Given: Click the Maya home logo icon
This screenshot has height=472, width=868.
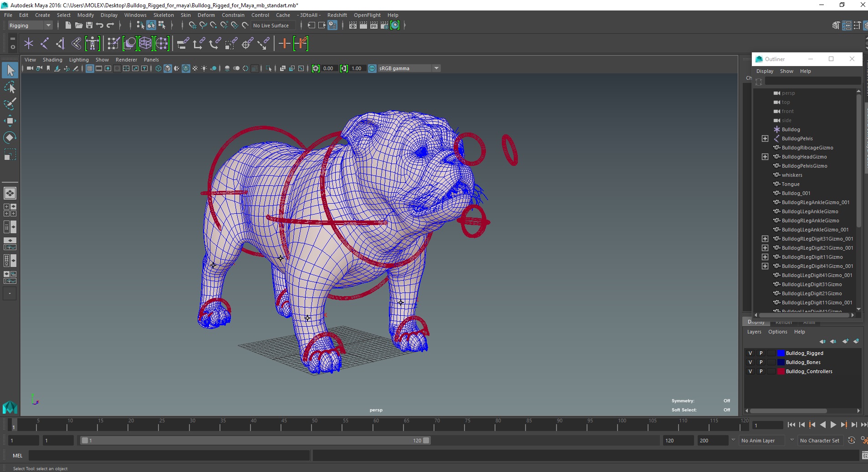Looking at the screenshot, I should pyautogui.click(x=10, y=407).
